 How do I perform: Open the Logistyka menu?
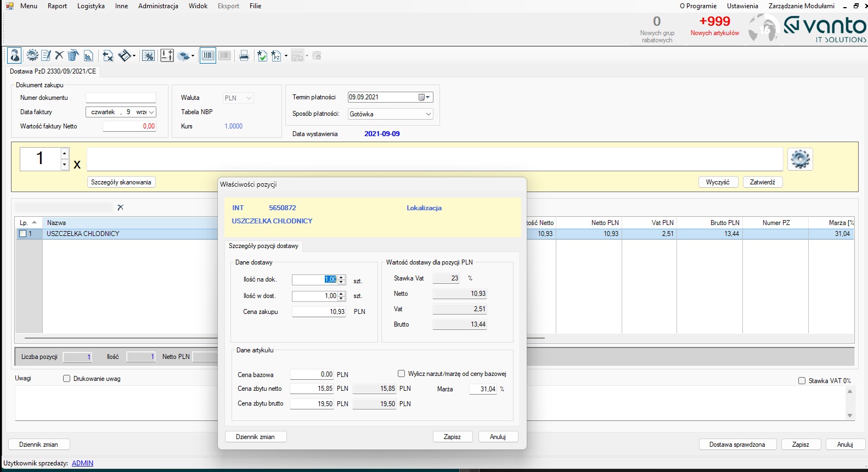pos(91,6)
